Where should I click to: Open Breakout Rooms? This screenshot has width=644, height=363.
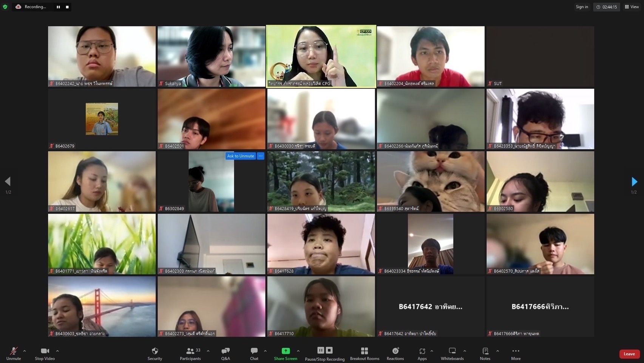point(364,354)
